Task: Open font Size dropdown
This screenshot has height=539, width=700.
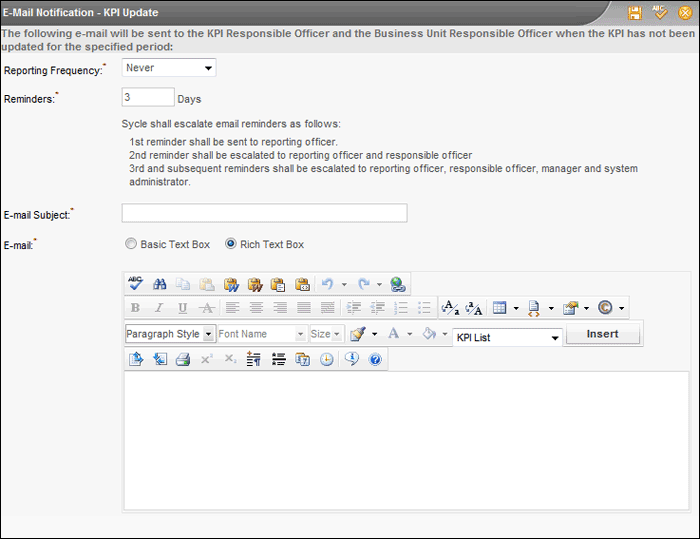Action: tap(326, 334)
